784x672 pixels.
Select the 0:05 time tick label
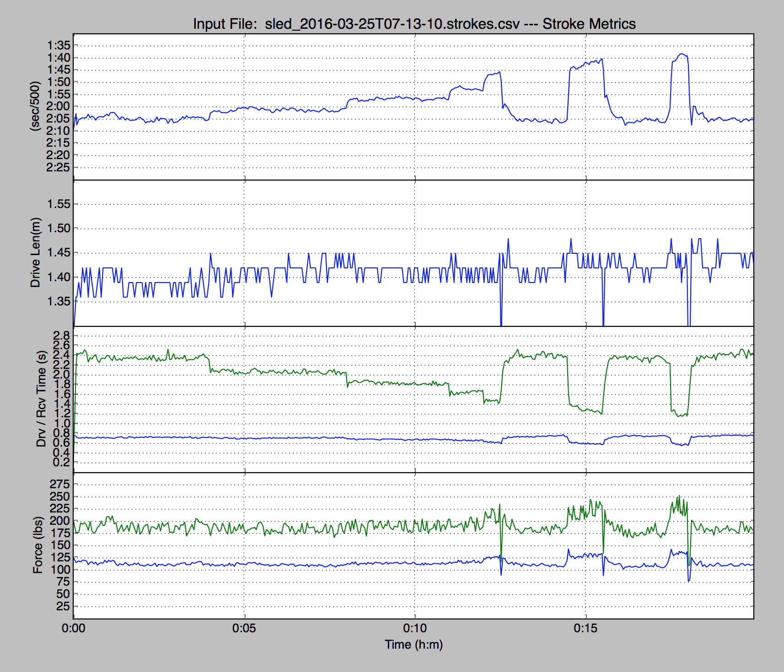[x=244, y=628]
